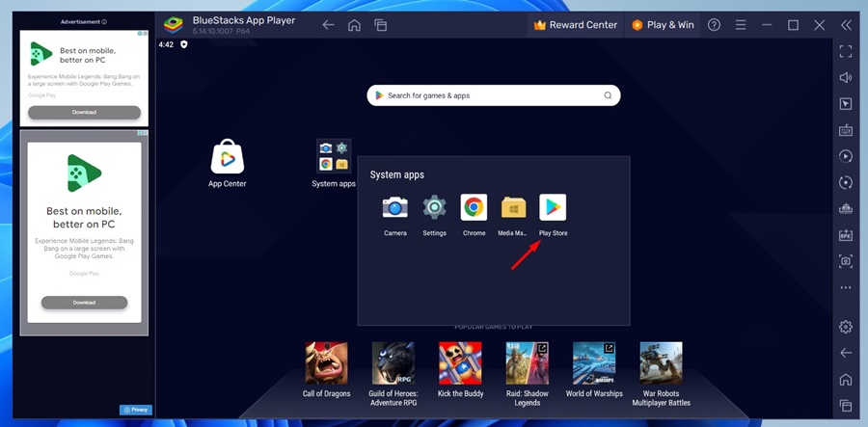Click the BlueStacks logo
This screenshot has width=868, height=427.
174,25
